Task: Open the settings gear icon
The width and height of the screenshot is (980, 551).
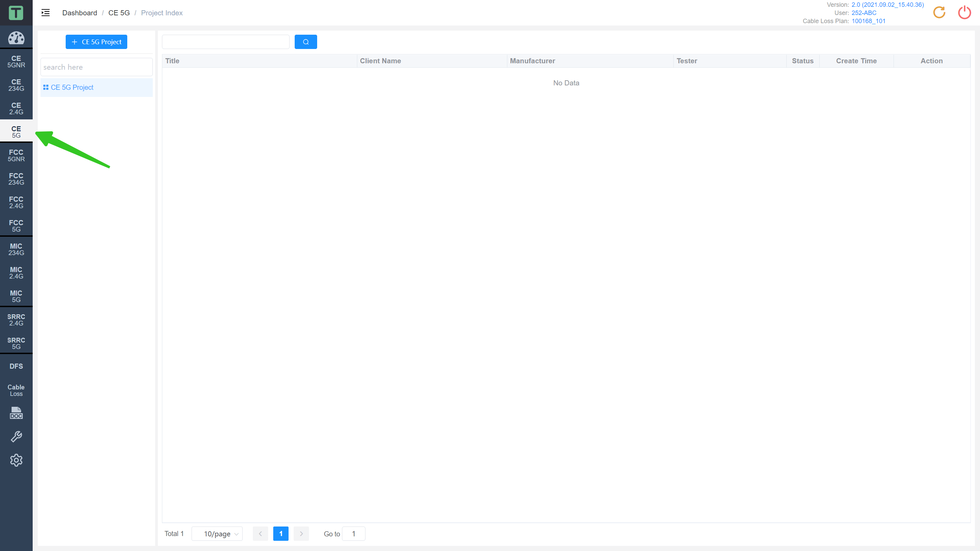Action: [x=16, y=460]
